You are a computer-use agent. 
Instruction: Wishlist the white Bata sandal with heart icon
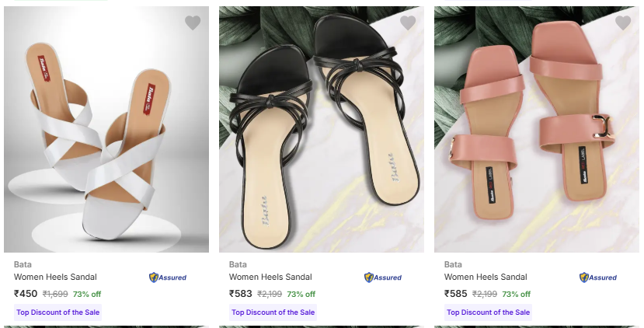pos(193,23)
